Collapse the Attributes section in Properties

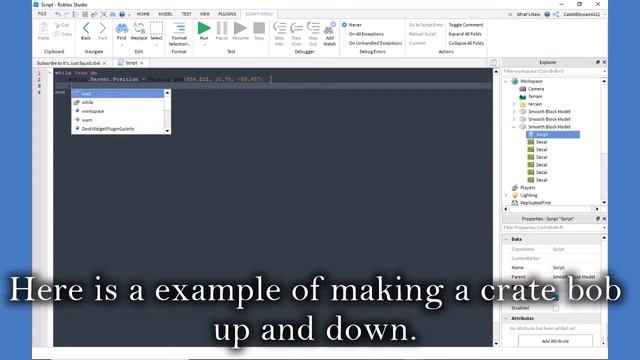(x=506, y=318)
